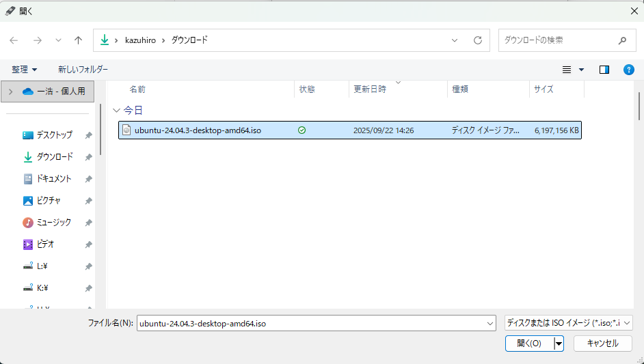The width and height of the screenshot is (644, 364).
Task: Open the デスクトップ folder in sidebar
Action: 54,135
